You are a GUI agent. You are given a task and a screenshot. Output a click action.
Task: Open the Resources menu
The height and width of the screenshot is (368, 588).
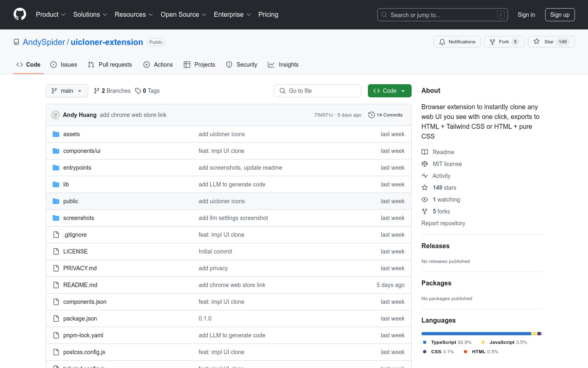pyautogui.click(x=134, y=14)
